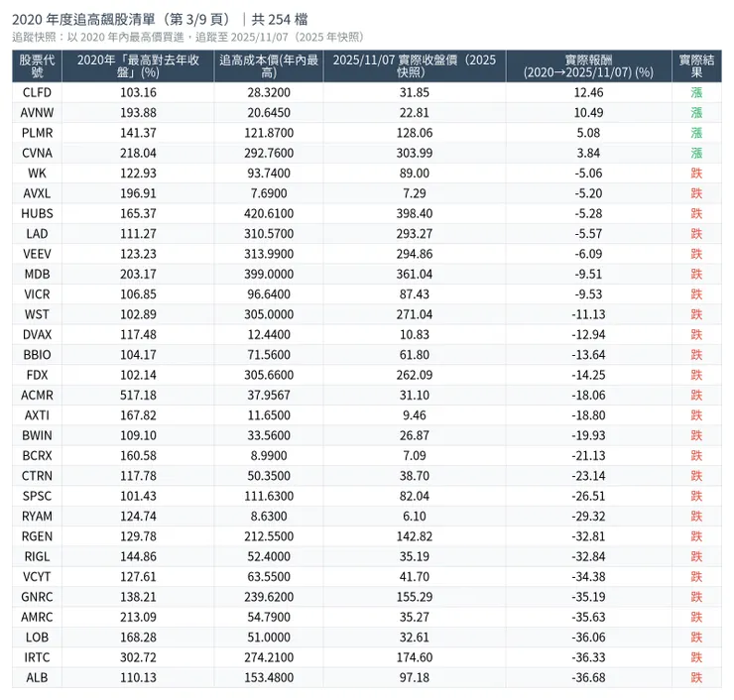
Task: Select the CTRN ticker cell
Action: [x=37, y=476]
